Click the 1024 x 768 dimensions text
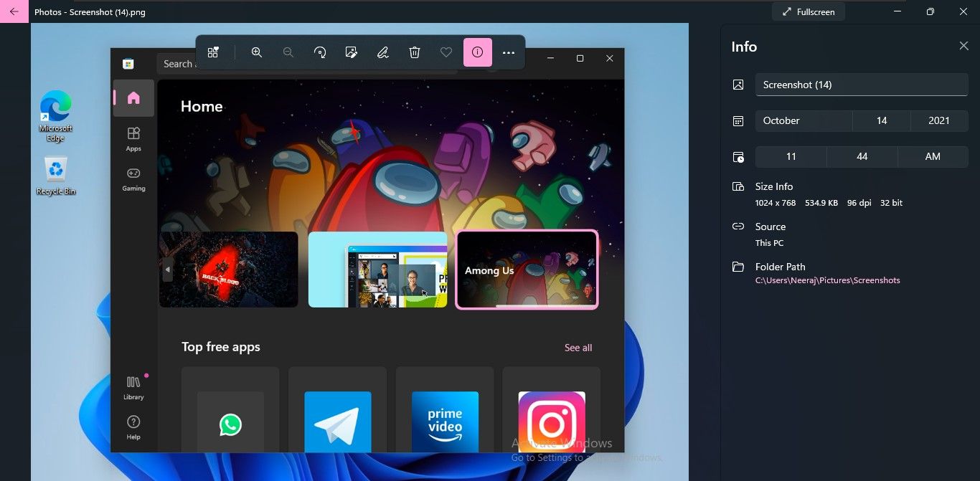980x481 pixels. [x=776, y=203]
